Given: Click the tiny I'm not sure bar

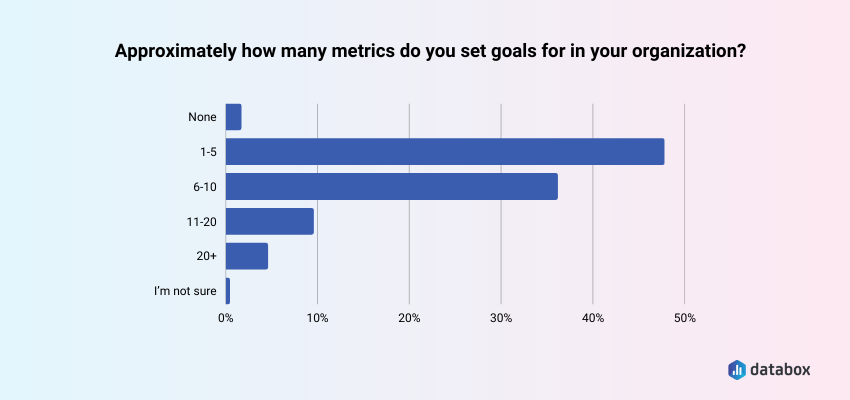Looking at the screenshot, I should [228, 291].
